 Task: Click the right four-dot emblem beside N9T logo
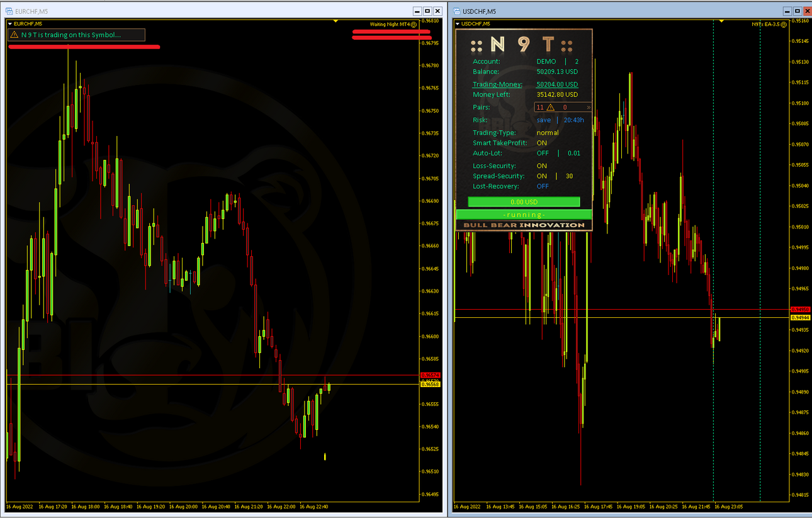tap(567, 45)
